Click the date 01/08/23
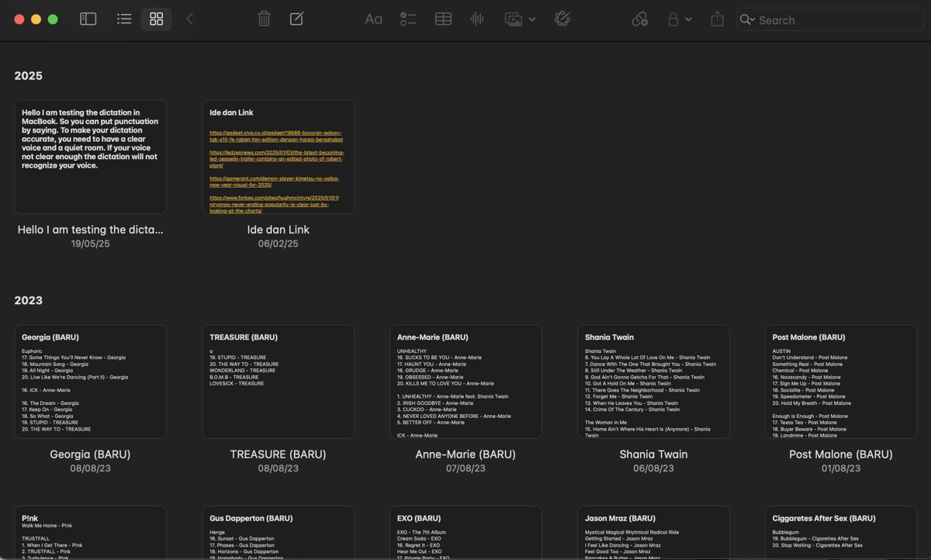The image size is (931, 560). point(842,468)
